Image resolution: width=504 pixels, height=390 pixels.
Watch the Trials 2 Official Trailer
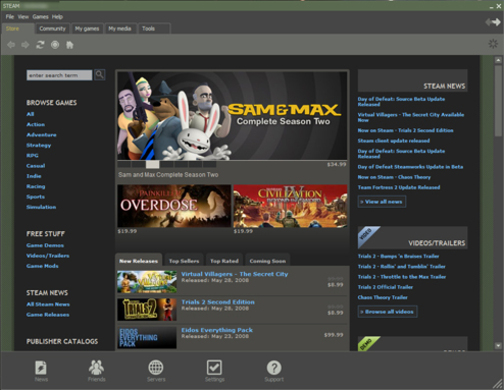[x=385, y=287]
